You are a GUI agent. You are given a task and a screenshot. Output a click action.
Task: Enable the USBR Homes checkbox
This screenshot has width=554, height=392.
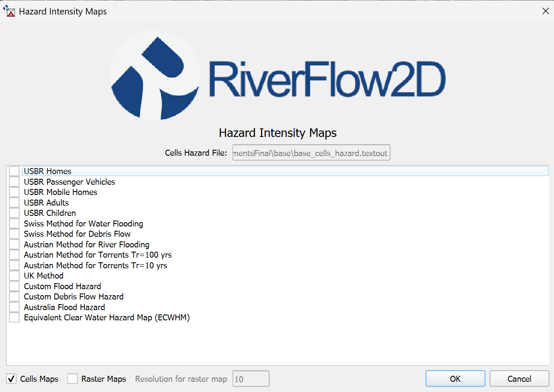[15, 171]
